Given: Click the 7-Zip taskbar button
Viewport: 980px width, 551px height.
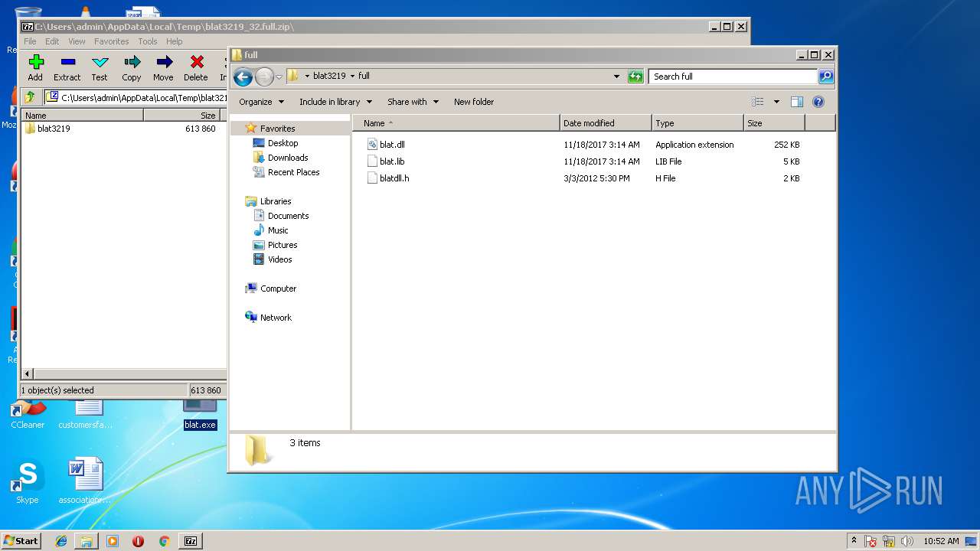Looking at the screenshot, I should tap(191, 541).
